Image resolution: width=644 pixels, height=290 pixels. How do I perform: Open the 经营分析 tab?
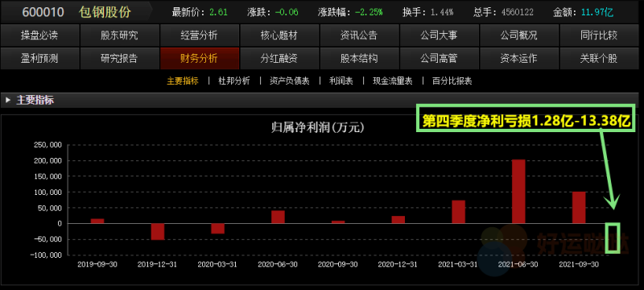199,35
